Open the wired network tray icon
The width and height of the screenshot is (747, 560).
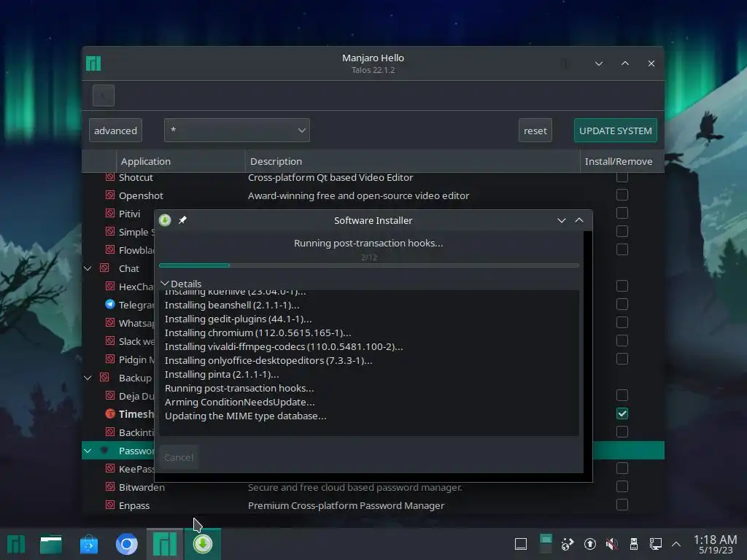656,544
